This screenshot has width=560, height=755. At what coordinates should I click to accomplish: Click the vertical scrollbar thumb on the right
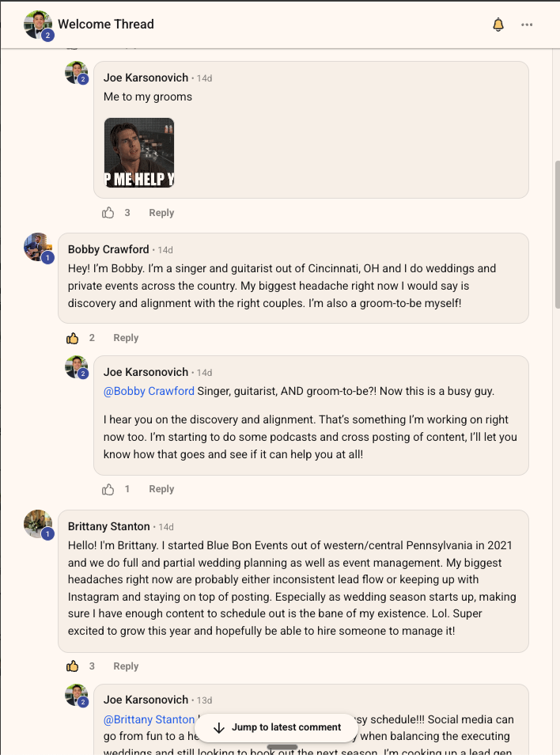[557, 234]
